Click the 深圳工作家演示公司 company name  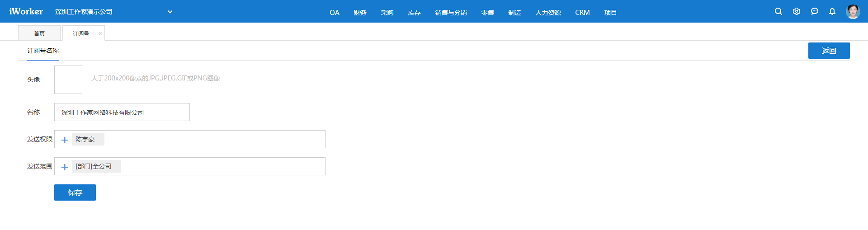click(x=84, y=12)
